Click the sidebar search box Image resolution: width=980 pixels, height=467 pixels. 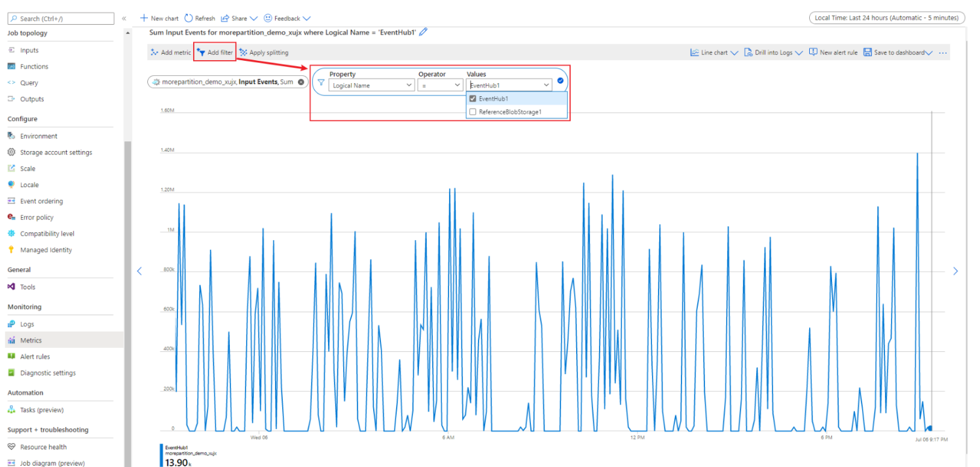60,19
